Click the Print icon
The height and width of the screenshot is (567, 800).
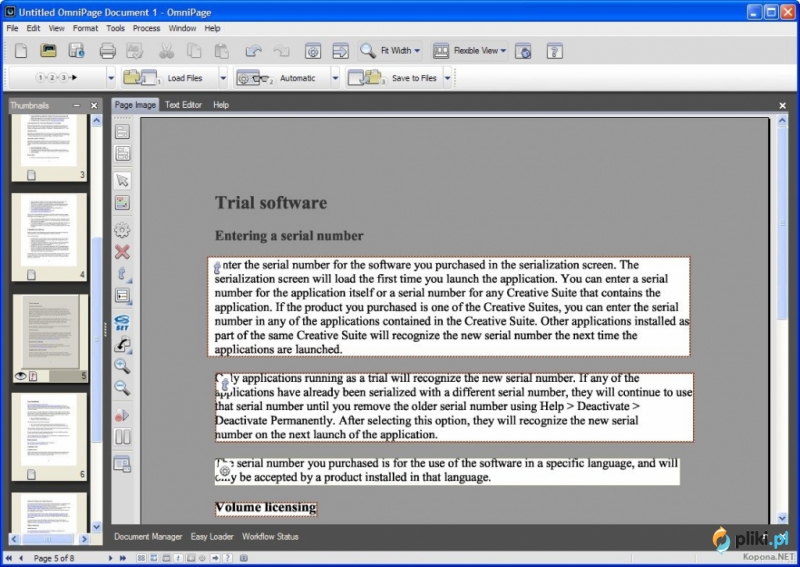click(107, 51)
